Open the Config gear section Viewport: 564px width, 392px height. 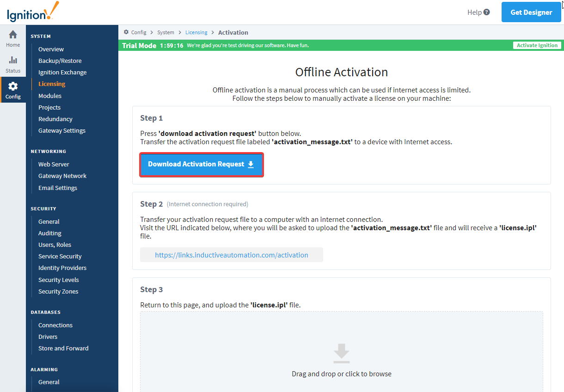pos(13,90)
